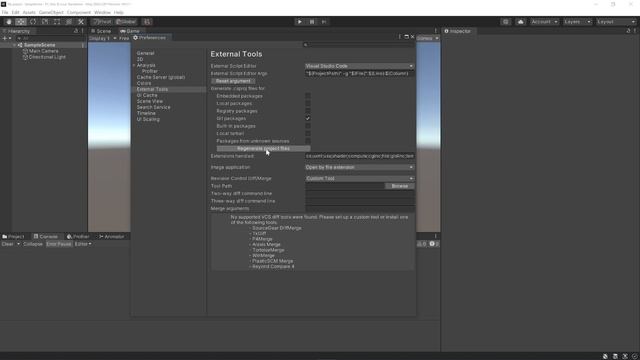
Task: Click the Step frame button
Action: [x=324, y=22]
